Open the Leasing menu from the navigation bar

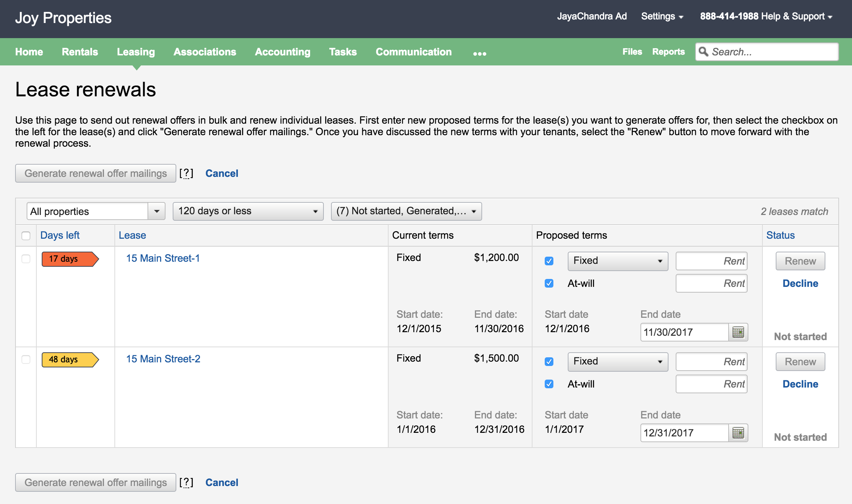coord(135,52)
